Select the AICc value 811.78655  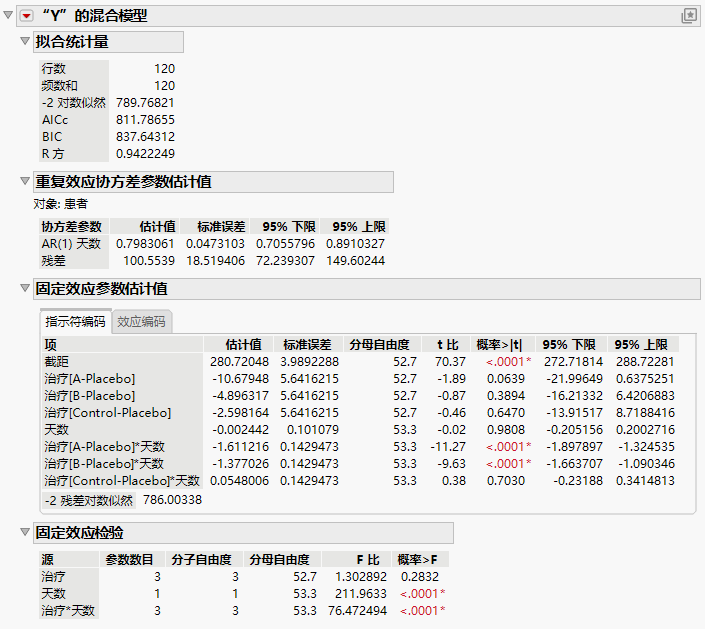tap(145, 120)
